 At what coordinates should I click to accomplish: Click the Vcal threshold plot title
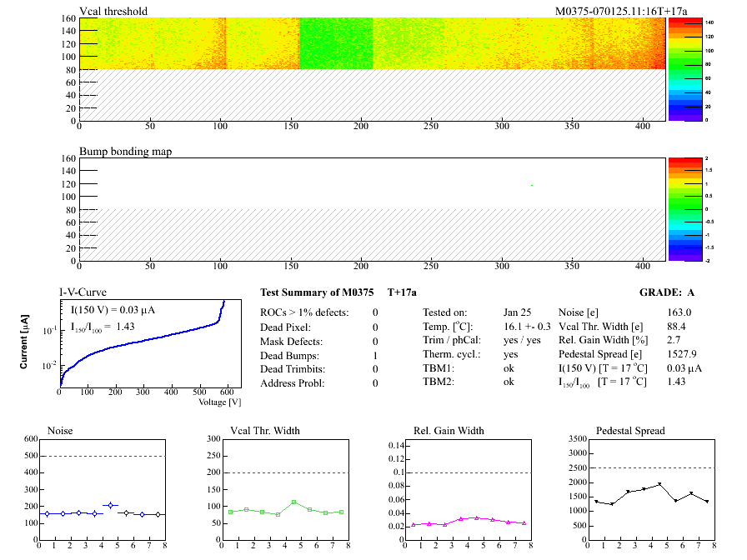pos(113,11)
